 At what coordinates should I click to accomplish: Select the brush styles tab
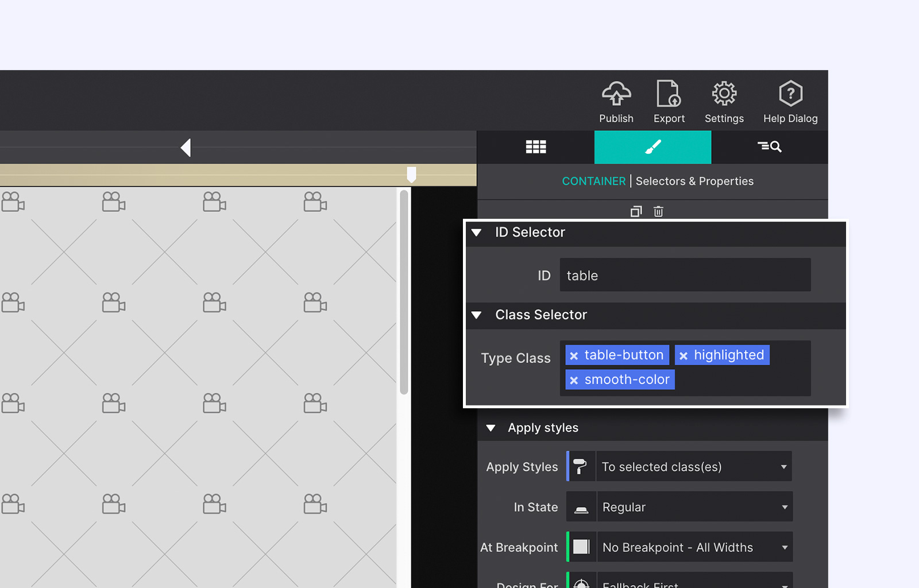pyautogui.click(x=652, y=147)
